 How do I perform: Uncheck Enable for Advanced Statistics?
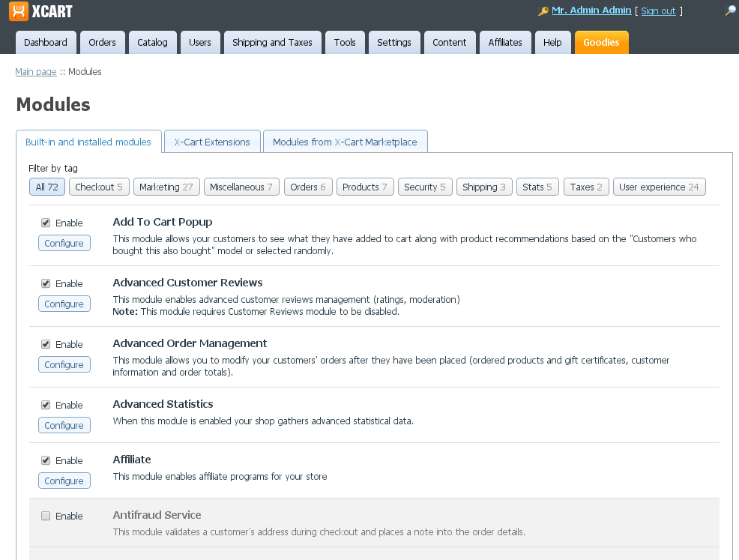pos(46,406)
